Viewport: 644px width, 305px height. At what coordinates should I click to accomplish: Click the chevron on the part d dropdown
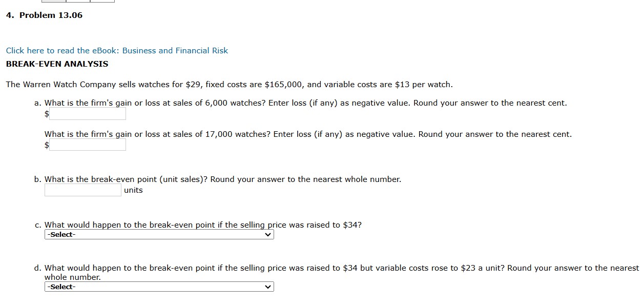267,287
